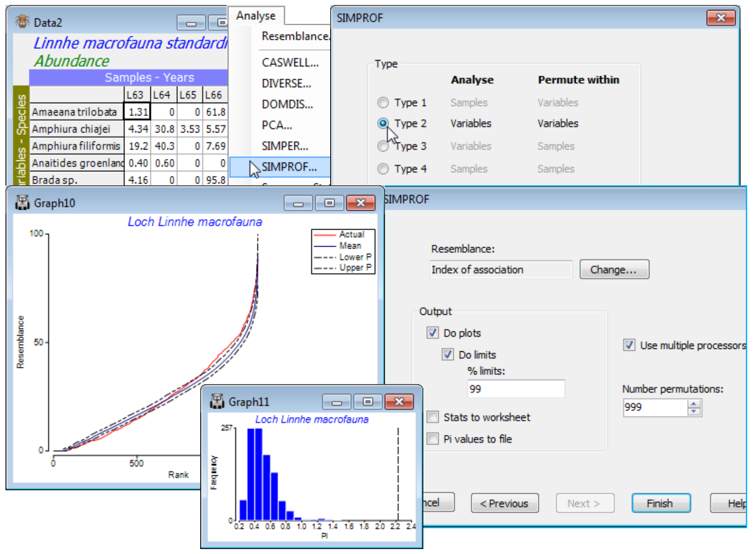Click the Finish button
756x554 pixels.
(x=661, y=503)
